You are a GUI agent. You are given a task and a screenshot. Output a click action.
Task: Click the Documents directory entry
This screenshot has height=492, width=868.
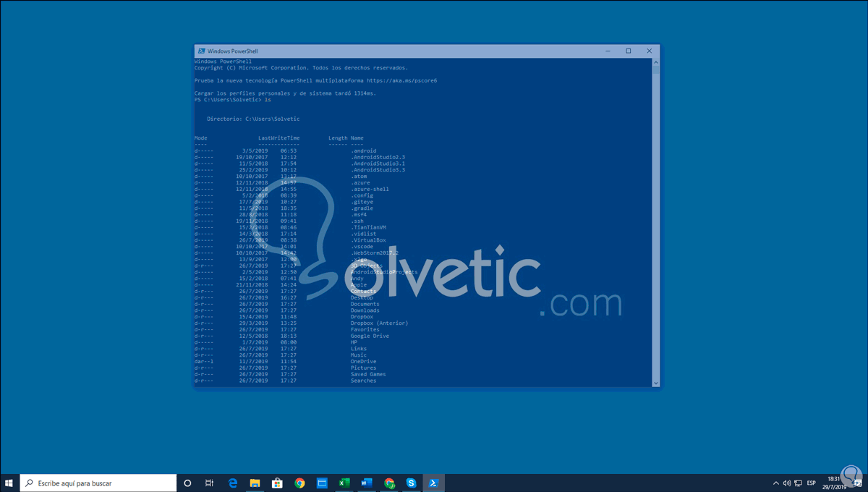pos(365,304)
